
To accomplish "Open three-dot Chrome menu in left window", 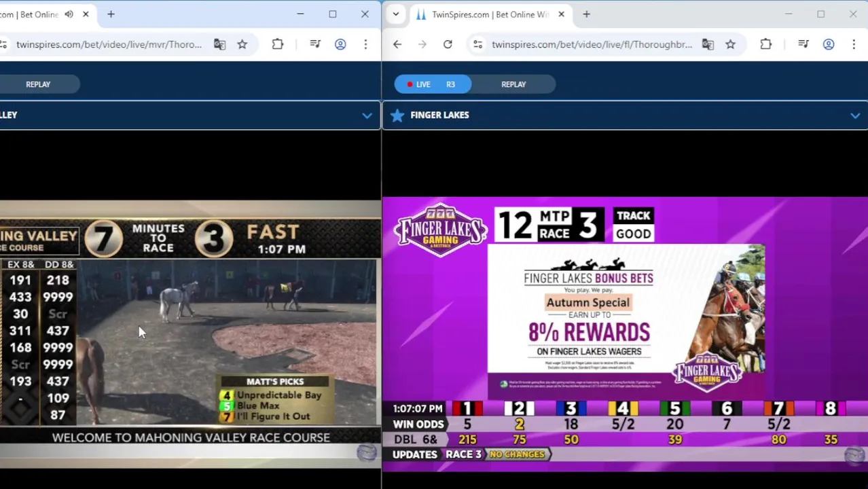I will click(x=365, y=44).
